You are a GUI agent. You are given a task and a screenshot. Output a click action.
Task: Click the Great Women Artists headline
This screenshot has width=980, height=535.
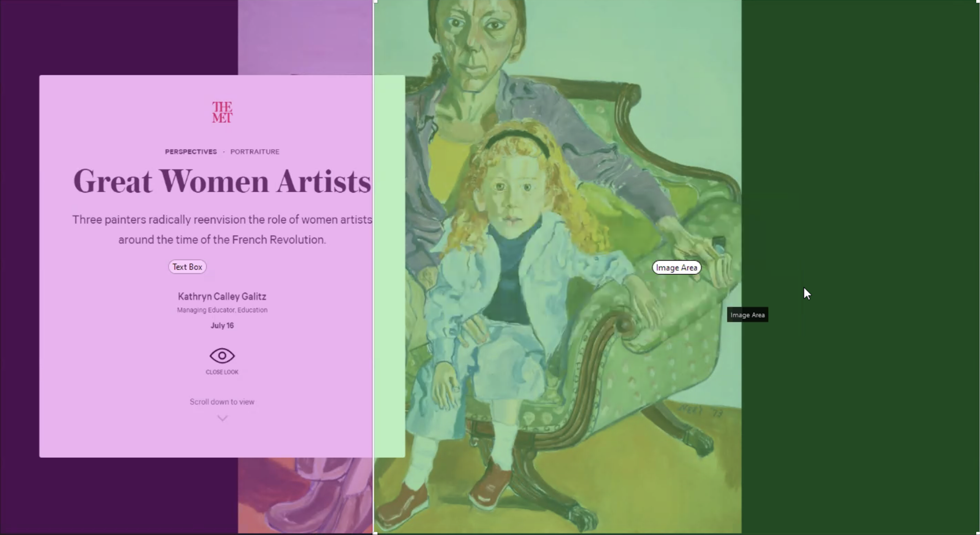point(222,182)
